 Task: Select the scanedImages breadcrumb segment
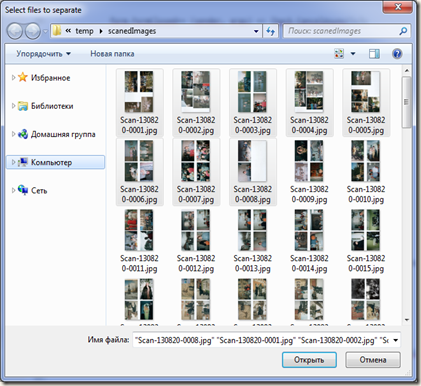132,31
